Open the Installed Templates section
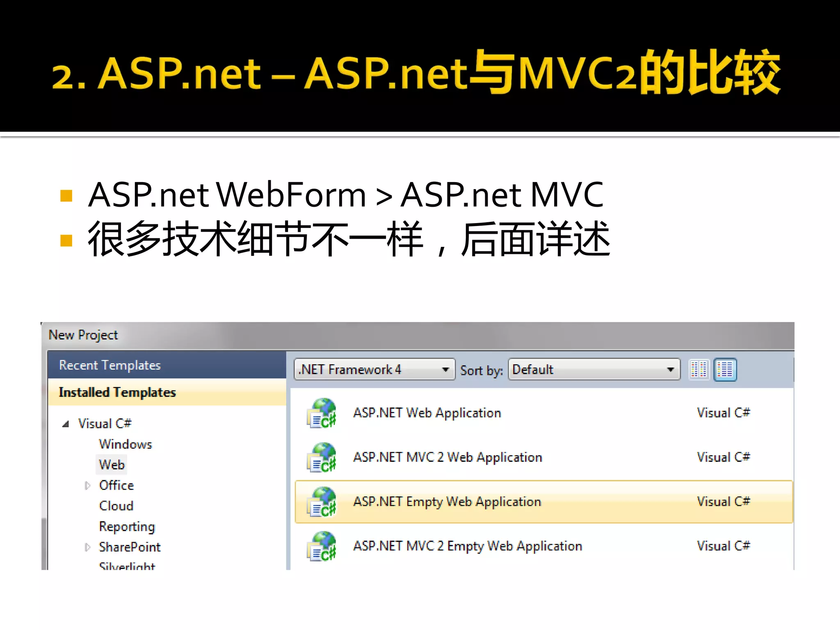 coord(167,393)
